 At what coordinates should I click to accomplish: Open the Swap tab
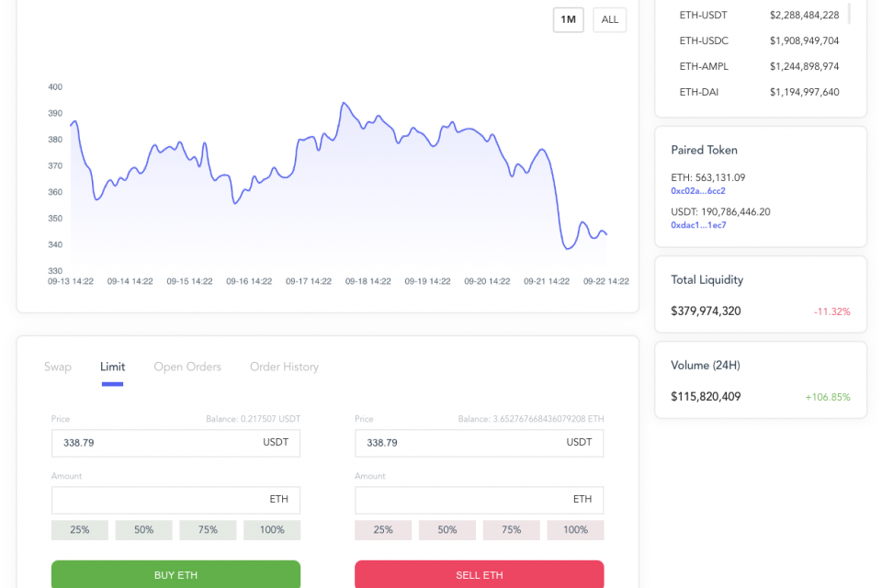(58, 367)
